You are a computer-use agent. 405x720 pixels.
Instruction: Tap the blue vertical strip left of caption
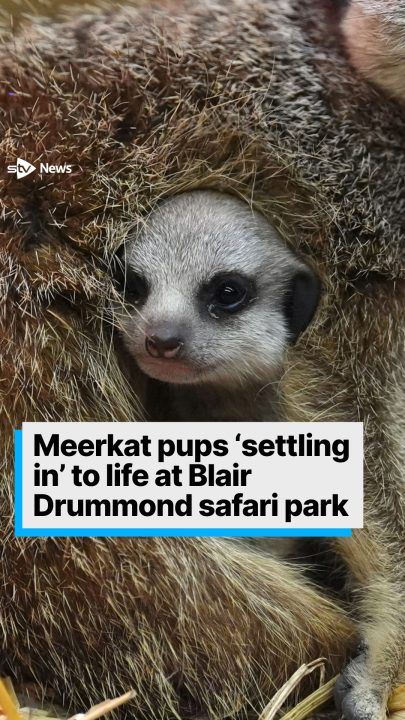(x=18, y=482)
